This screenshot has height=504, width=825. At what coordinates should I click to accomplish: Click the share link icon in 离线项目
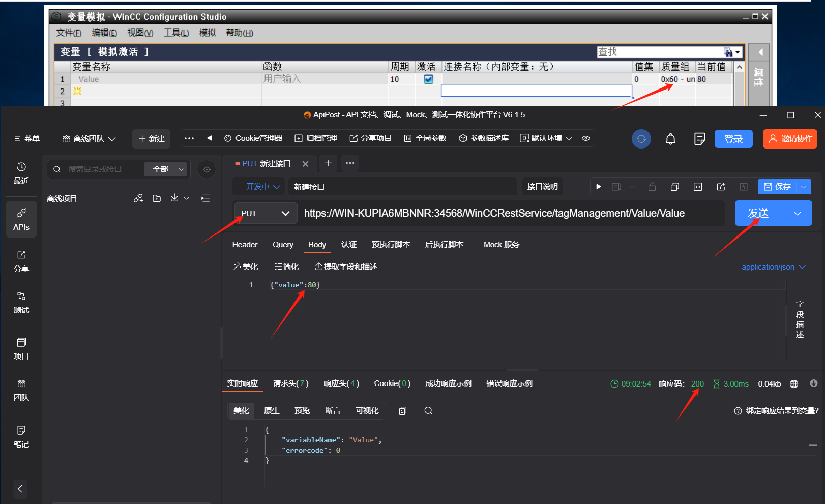click(x=138, y=198)
